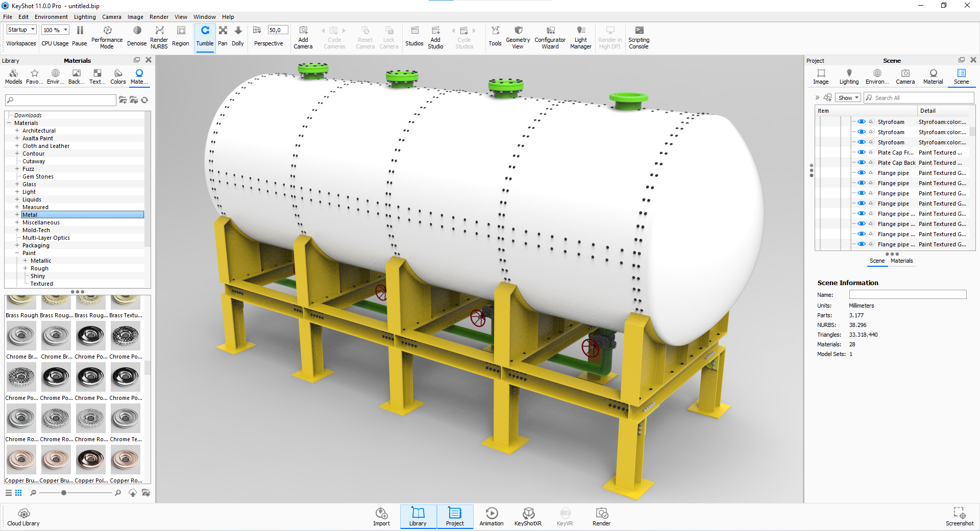Open the Lighting menu
Viewport: 980px width, 531px height.
(x=85, y=17)
